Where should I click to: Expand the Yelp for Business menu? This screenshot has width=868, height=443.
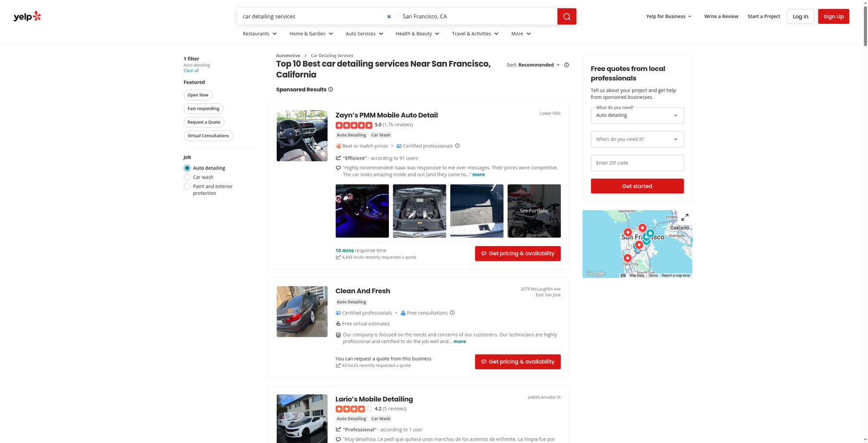669,16
